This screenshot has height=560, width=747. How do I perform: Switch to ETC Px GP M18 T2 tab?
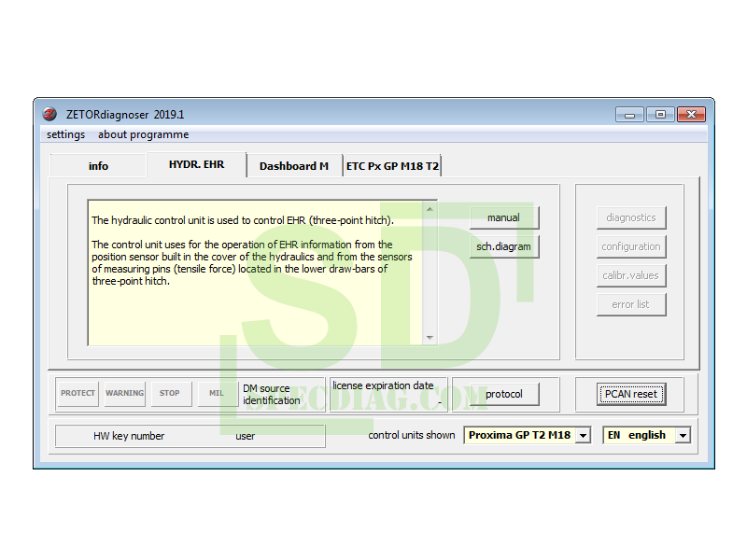392,166
